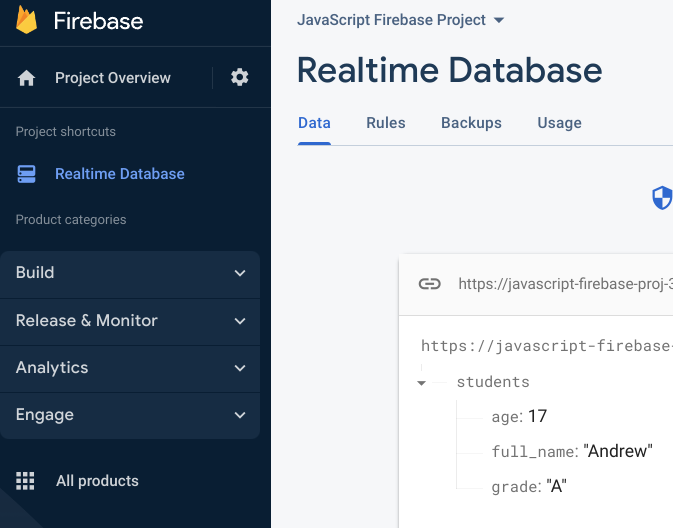Collapse the students tree node

[422, 383]
